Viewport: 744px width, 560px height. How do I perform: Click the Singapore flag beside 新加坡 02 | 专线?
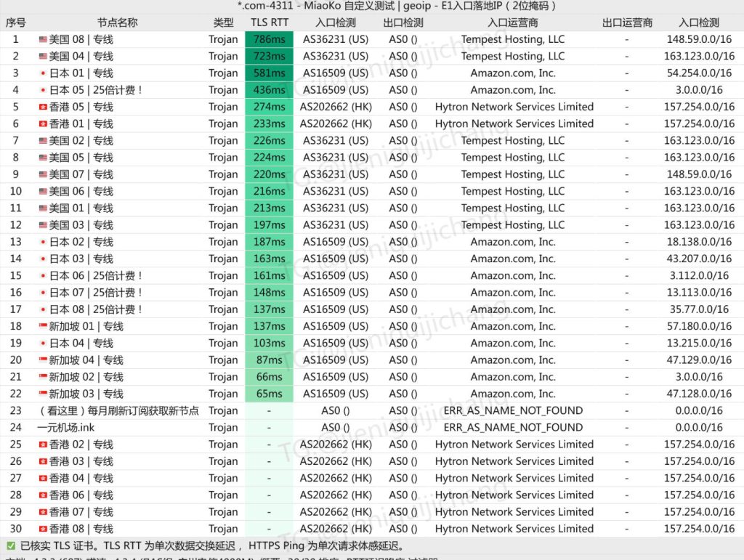point(43,377)
